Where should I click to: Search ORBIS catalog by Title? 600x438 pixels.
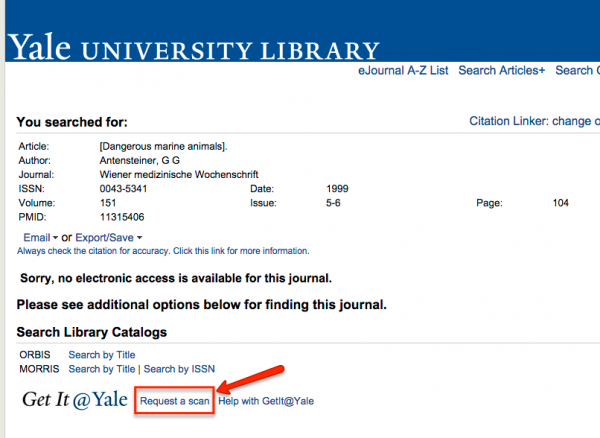[x=102, y=355]
